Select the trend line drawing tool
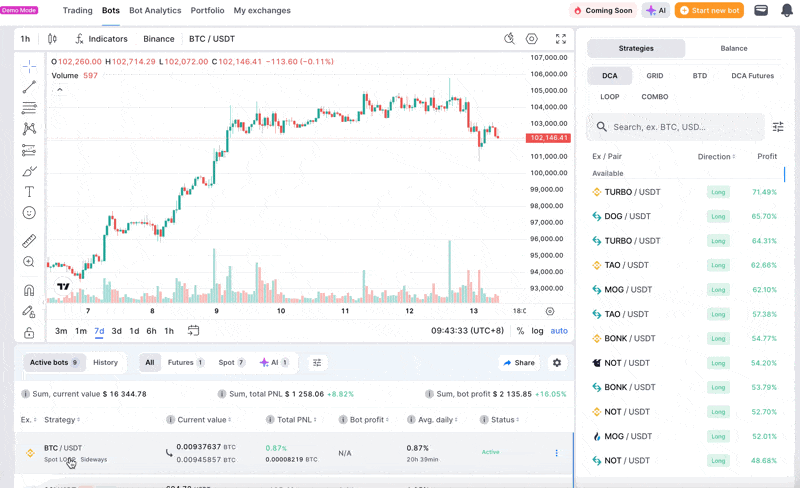Viewport: 800px width, 488px height. pyautogui.click(x=29, y=87)
